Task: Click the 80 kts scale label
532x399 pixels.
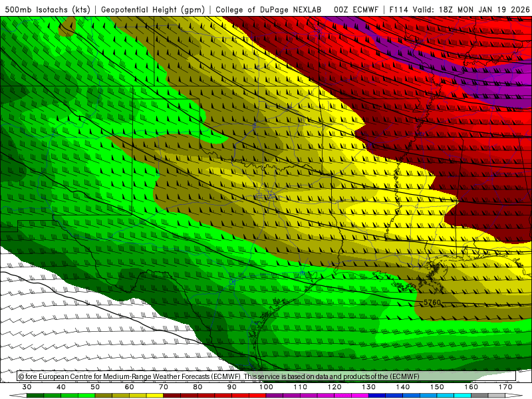Action: coord(198,387)
